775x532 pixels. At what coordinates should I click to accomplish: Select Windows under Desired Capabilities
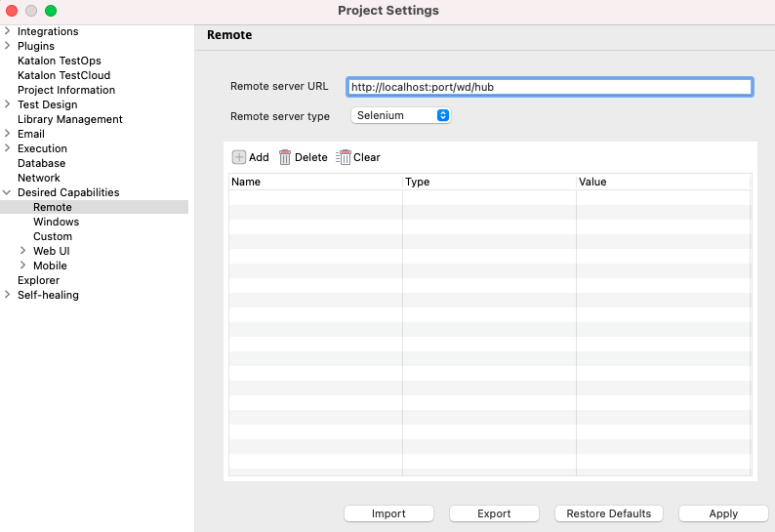tap(56, 222)
